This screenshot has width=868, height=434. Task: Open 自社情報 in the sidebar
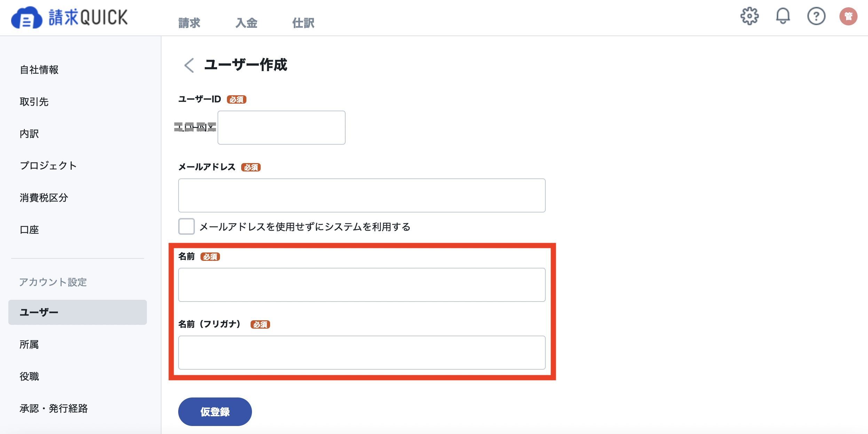(39, 70)
